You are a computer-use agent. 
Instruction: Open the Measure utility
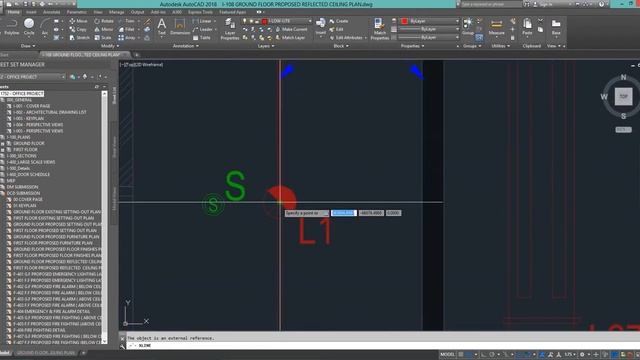coord(496,27)
